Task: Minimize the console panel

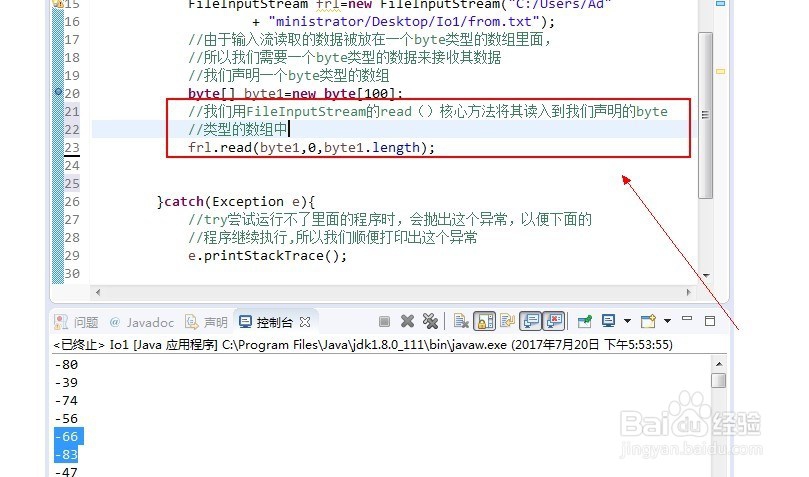Action: click(687, 320)
